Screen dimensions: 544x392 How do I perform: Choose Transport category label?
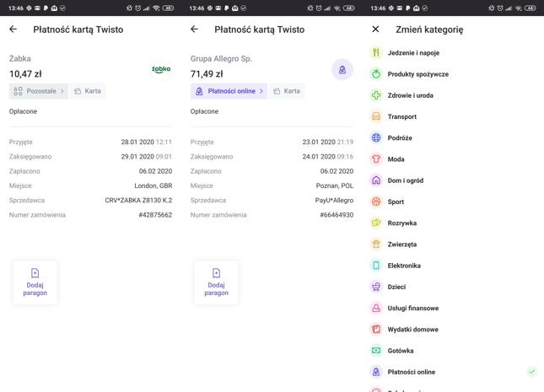[401, 116]
